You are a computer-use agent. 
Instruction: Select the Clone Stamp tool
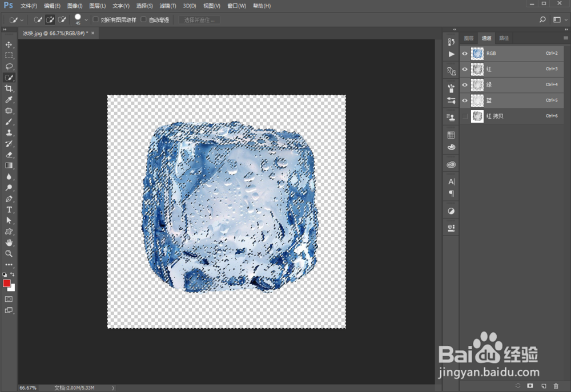click(x=9, y=132)
